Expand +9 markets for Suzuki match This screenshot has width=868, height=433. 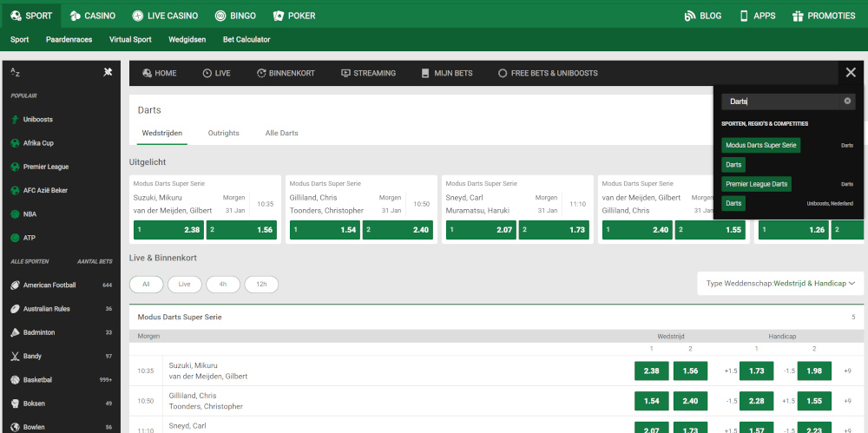click(847, 371)
